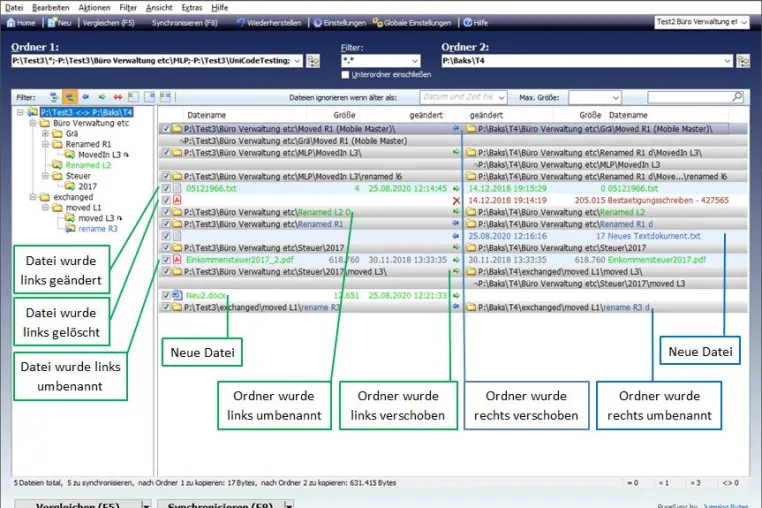Filter by blue left-arrow icon

click(x=86, y=97)
